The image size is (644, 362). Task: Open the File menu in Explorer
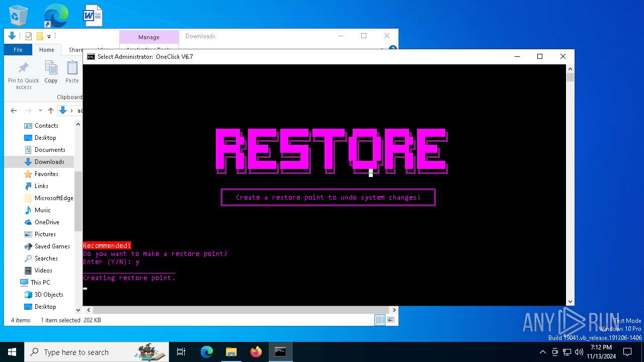(18, 50)
